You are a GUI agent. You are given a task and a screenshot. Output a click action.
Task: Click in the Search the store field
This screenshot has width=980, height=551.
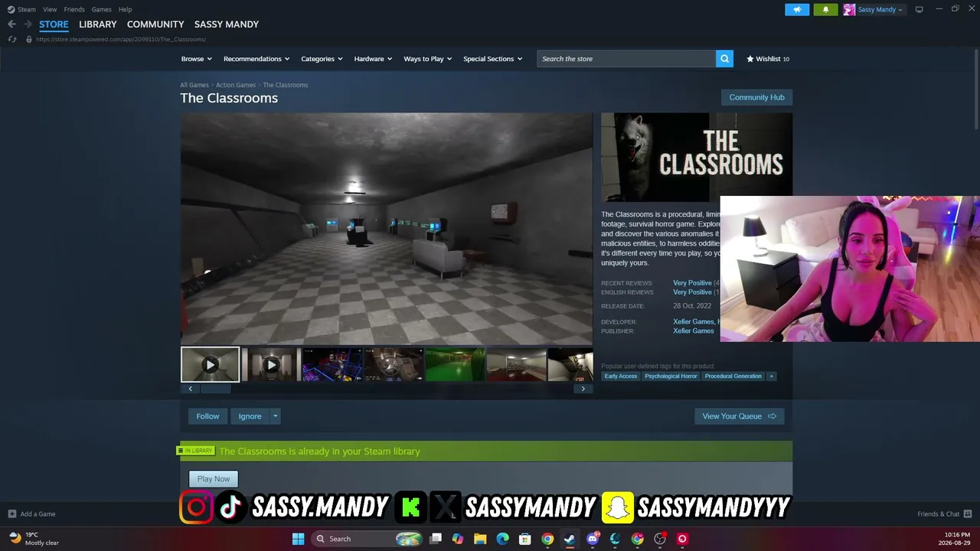(x=626, y=59)
